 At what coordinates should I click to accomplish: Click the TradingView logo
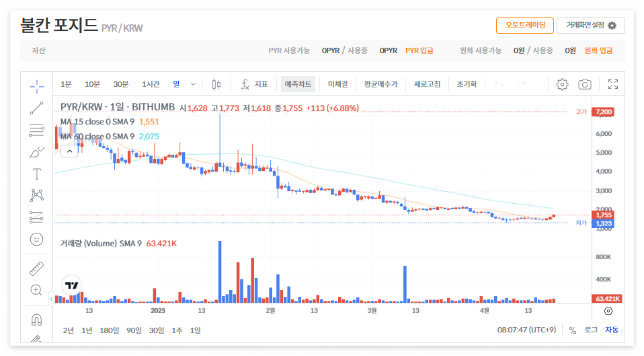pyautogui.click(x=72, y=285)
